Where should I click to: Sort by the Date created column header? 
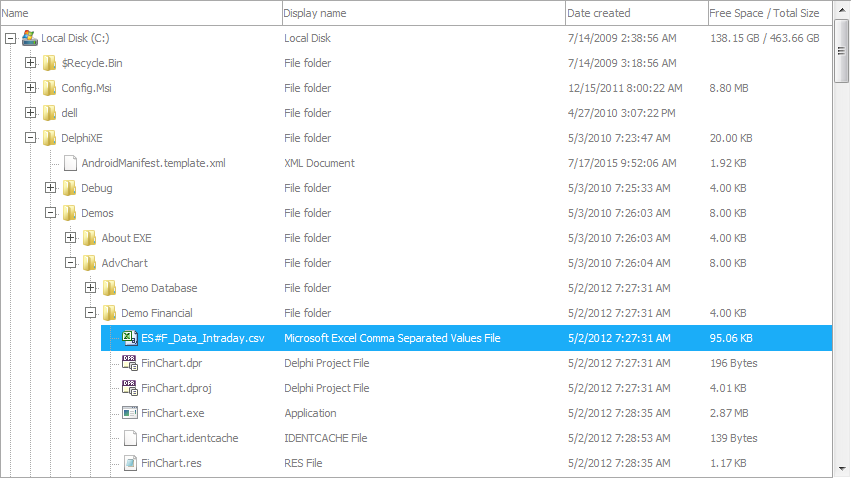pos(637,13)
